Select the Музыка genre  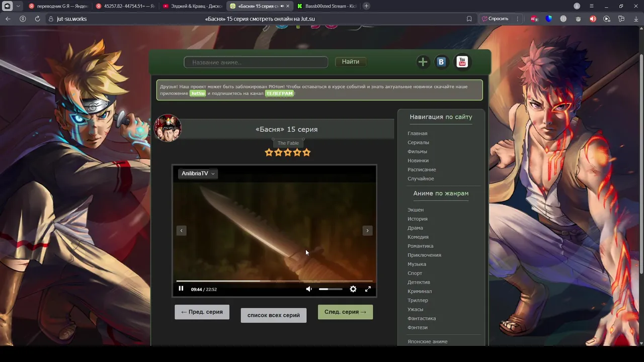coord(417,264)
